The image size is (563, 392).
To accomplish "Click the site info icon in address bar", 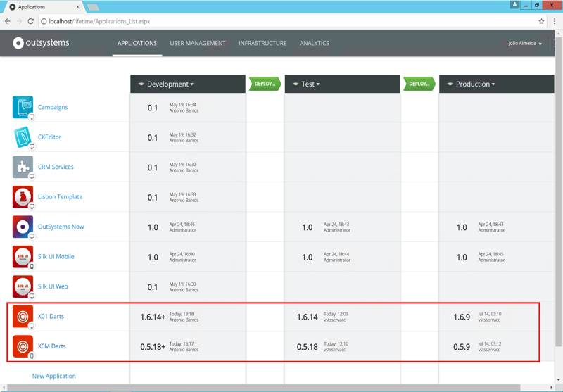I will pos(44,21).
